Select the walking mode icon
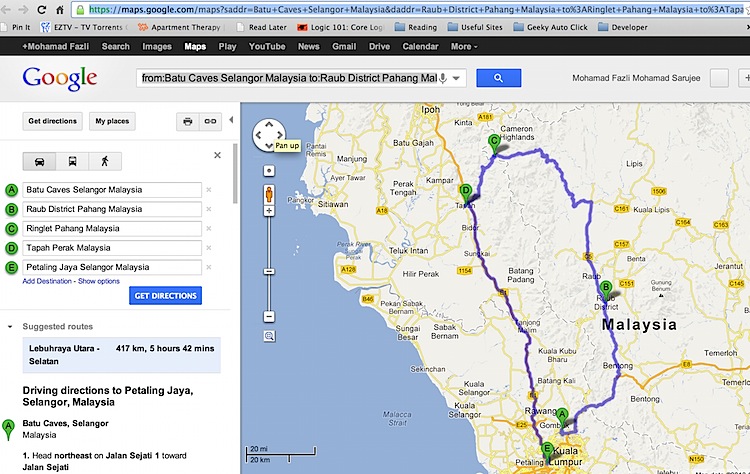The image size is (750, 474). pyautogui.click(x=105, y=162)
